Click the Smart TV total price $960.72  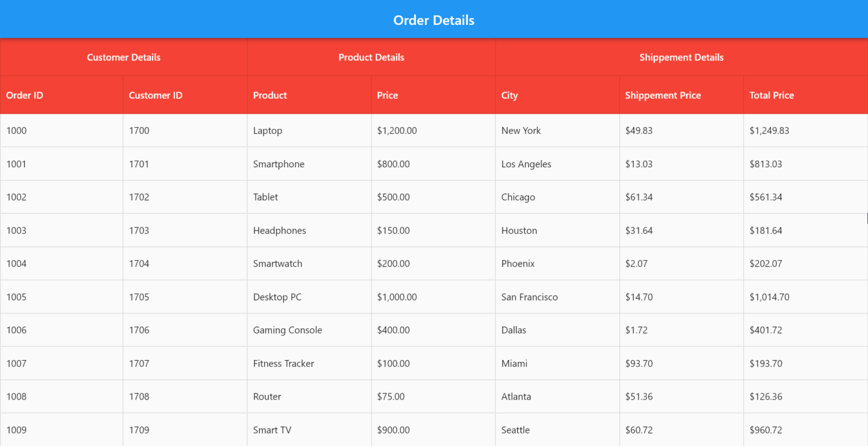coord(766,430)
